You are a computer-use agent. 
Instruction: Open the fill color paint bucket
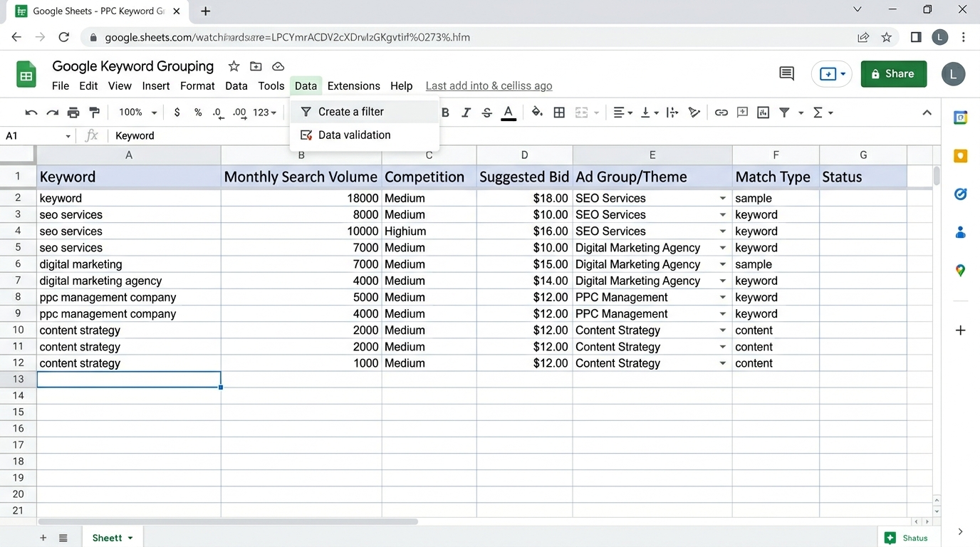[x=538, y=113]
